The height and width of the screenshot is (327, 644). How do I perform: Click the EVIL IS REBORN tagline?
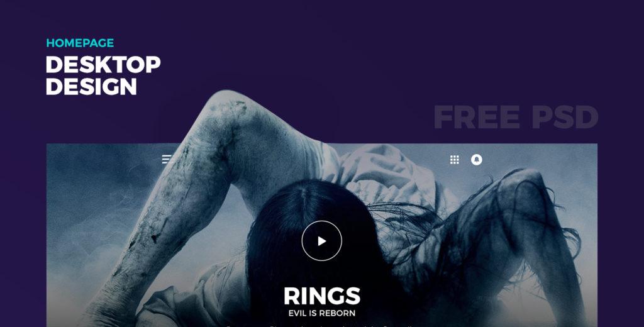(x=322, y=313)
